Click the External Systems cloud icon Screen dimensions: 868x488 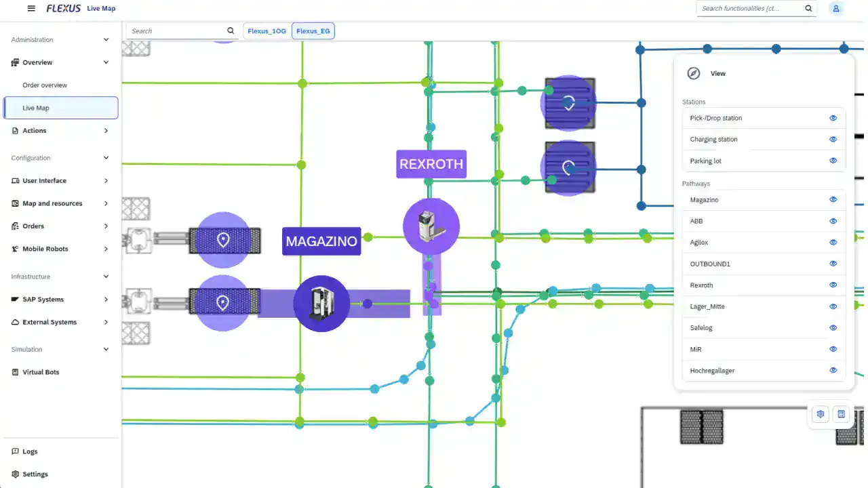pos(15,322)
